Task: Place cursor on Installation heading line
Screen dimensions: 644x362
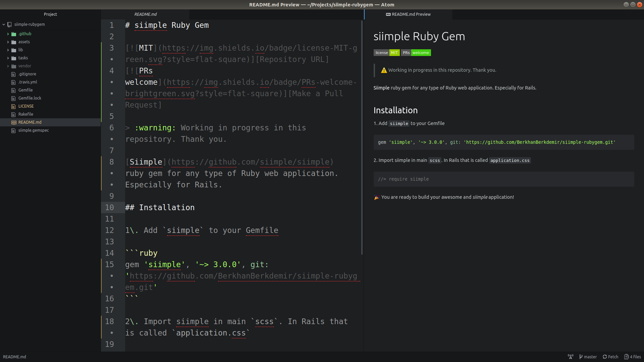Action: 160,207
